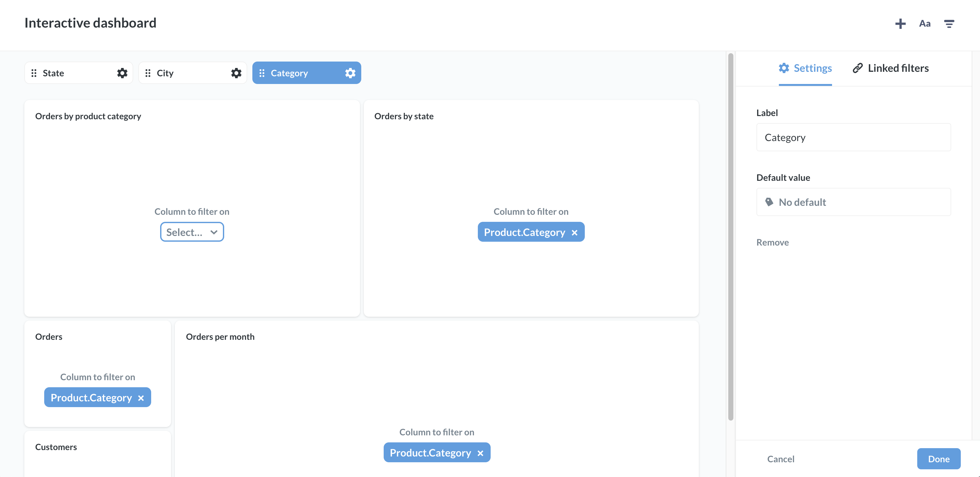Click the filter icon in the header

pyautogui.click(x=949, y=24)
